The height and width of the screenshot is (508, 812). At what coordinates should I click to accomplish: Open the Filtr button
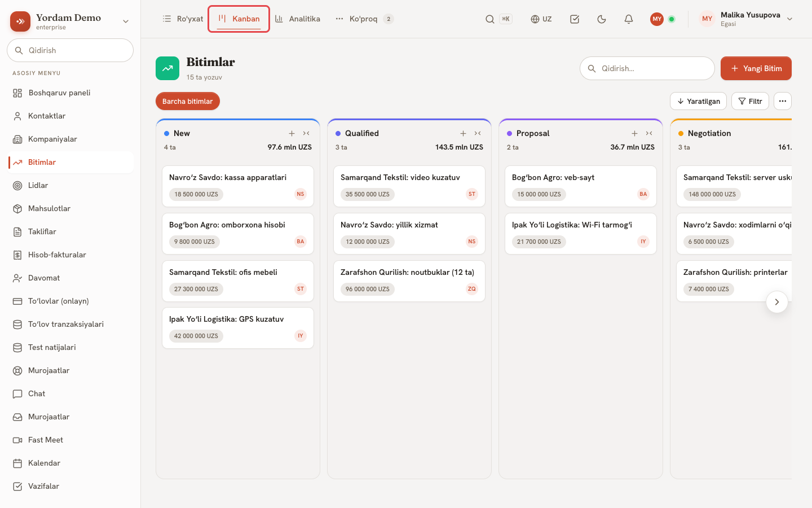(750, 101)
